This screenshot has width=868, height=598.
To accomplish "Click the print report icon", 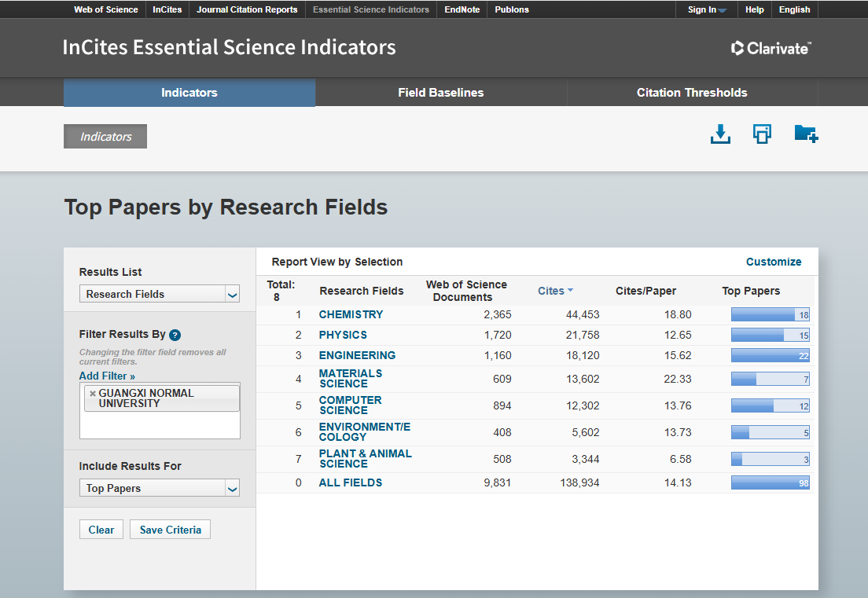I will point(762,134).
